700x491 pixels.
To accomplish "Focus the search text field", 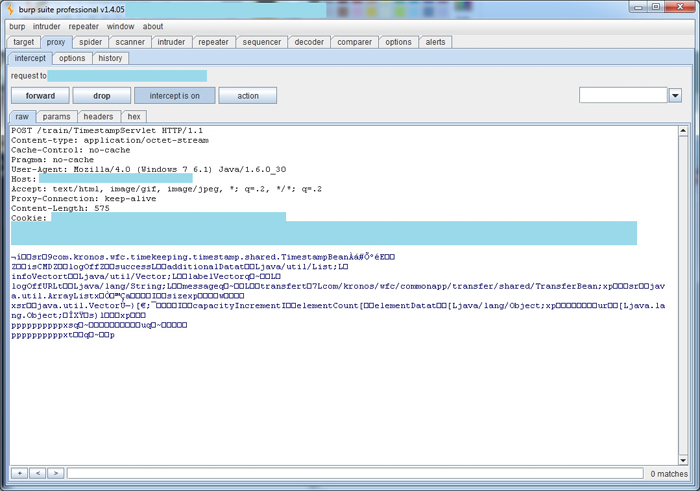I will click(x=355, y=473).
